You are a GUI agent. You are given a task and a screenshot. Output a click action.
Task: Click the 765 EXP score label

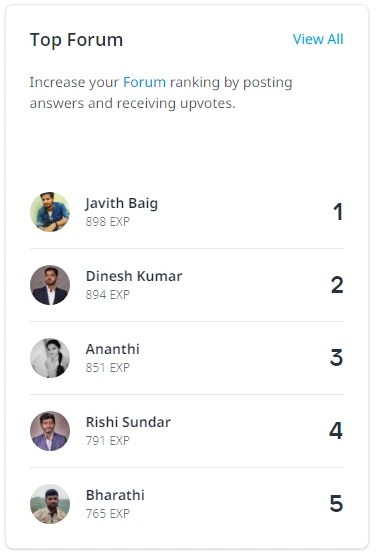pyautogui.click(x=108, y=514)
